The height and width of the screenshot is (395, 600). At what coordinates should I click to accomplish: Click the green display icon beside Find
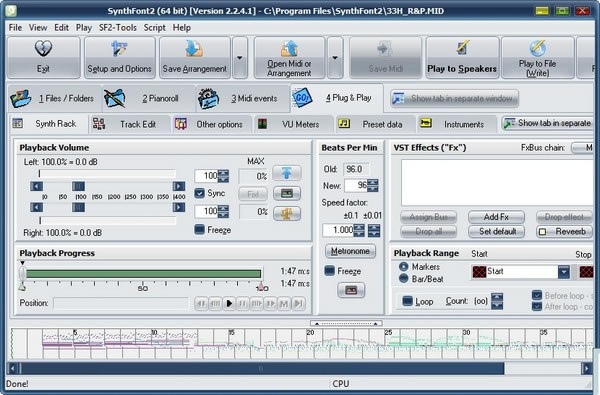pyautogui.click(x=287, y=194)
